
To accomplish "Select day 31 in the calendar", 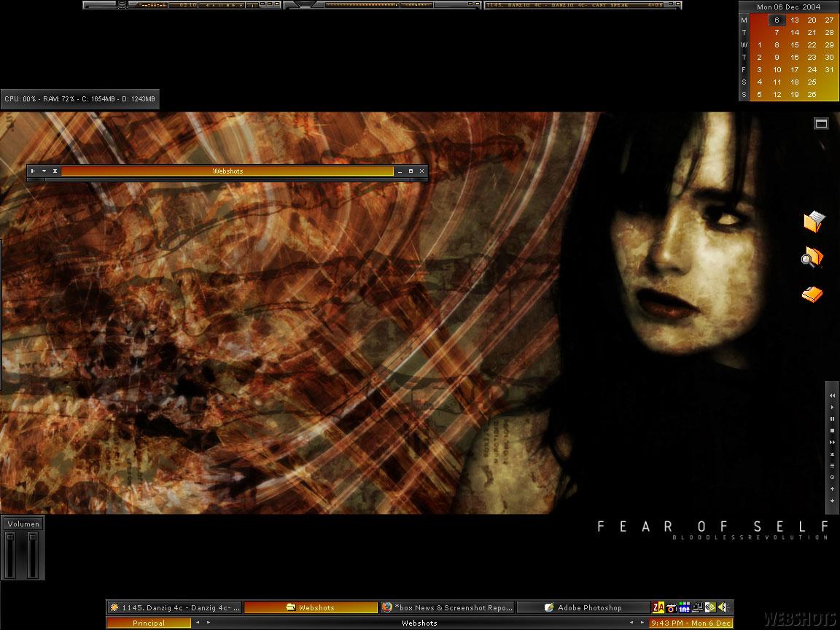I will click(829, 70).
